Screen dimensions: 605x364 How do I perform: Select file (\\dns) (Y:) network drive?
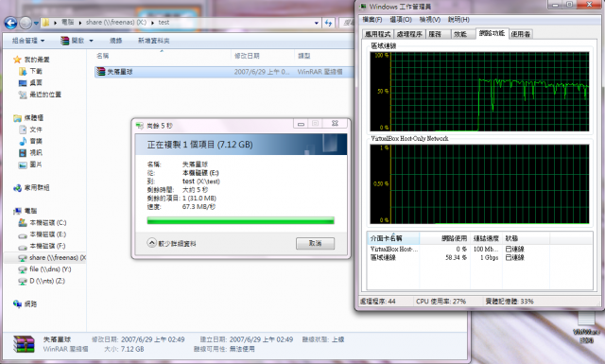click(x=45, y=269)
